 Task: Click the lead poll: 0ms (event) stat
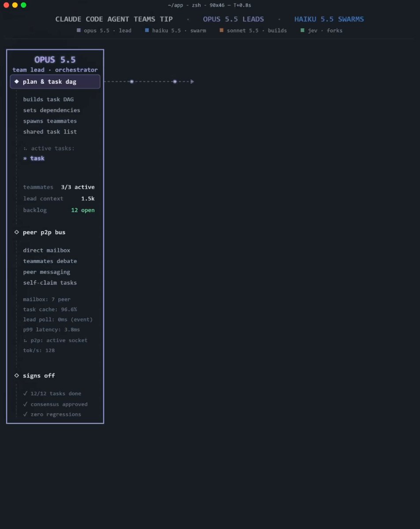tap(58, 320)
